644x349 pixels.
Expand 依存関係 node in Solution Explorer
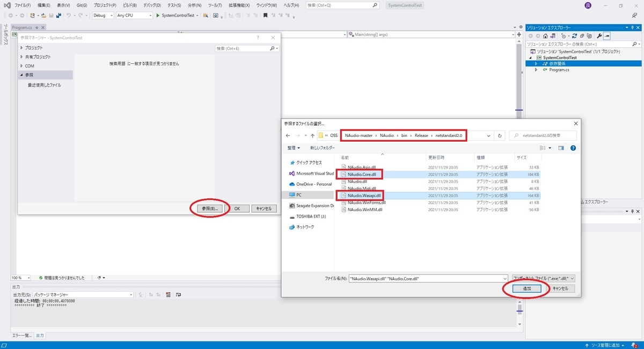click(x=536, y=63)
